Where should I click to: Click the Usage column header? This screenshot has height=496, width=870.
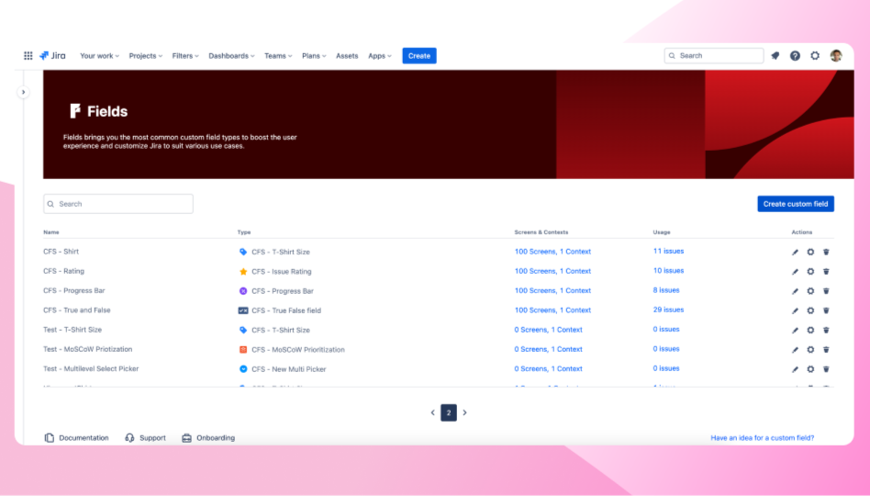(x=661, y=232)
